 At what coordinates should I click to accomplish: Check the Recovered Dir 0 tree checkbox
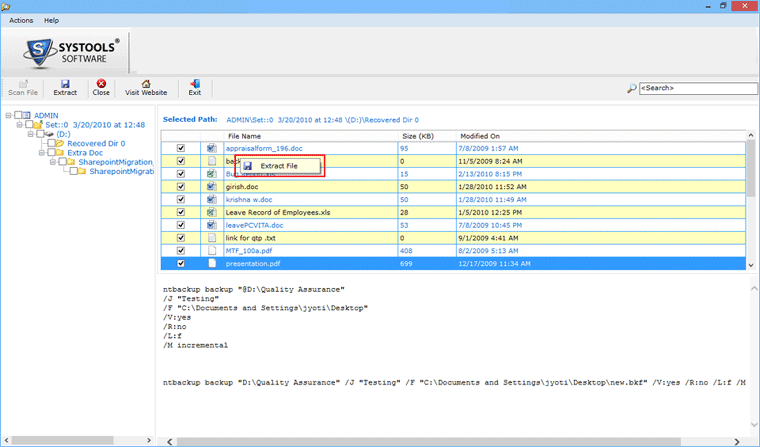coord(51,144)
